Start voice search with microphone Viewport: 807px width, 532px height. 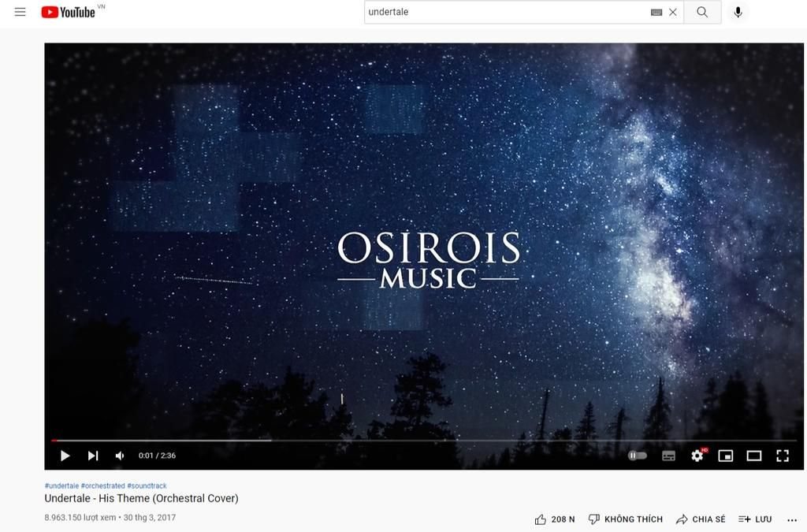[x=738, y=13]
